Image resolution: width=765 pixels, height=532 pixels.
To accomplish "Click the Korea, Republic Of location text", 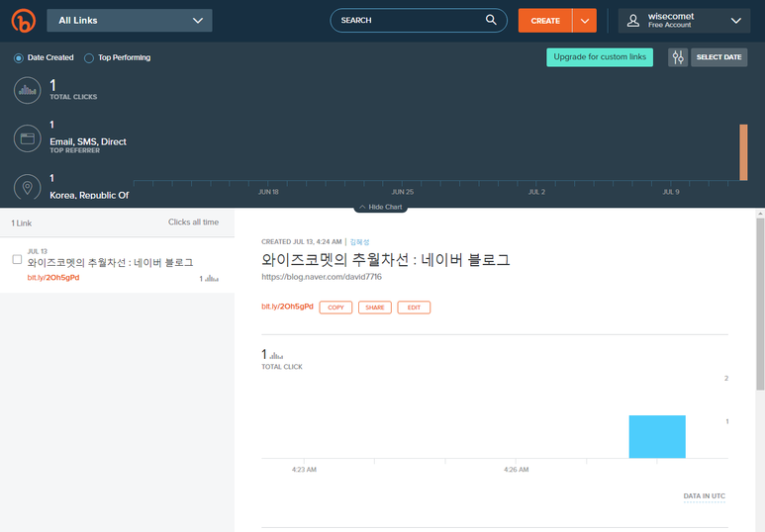I will [89, 195].
